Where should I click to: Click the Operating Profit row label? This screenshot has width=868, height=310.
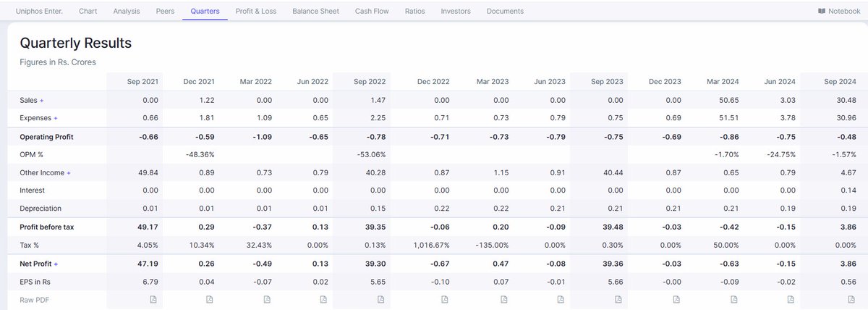point(47,136)
